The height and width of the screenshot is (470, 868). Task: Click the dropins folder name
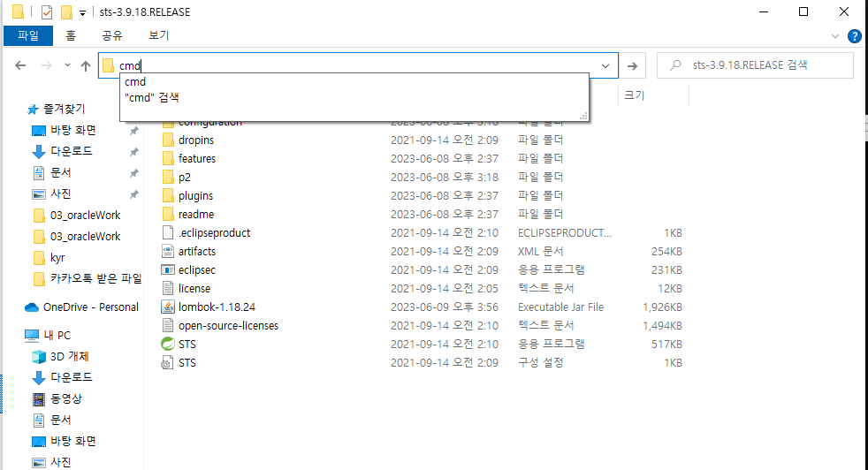pos(196,140)
